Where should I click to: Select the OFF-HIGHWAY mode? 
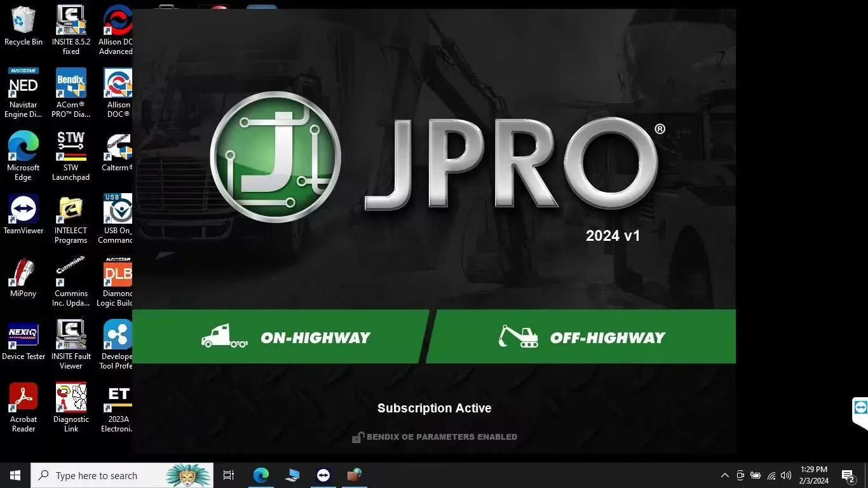[581, 337]
